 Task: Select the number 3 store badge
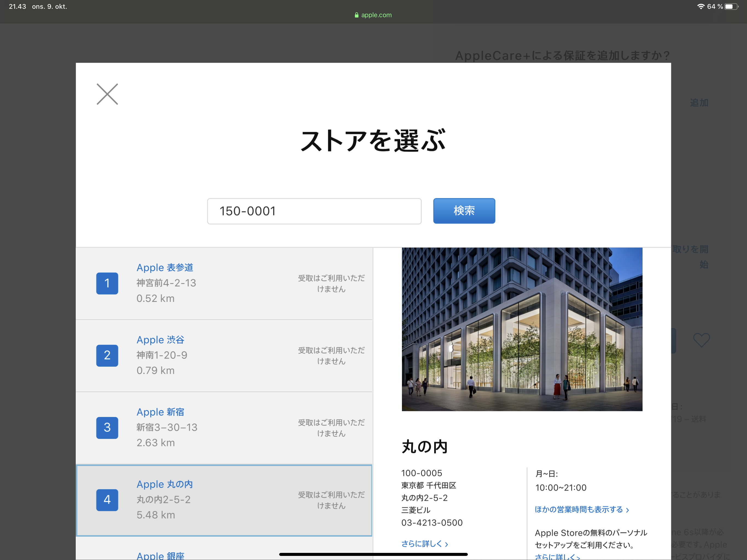[x=107, y=428]
